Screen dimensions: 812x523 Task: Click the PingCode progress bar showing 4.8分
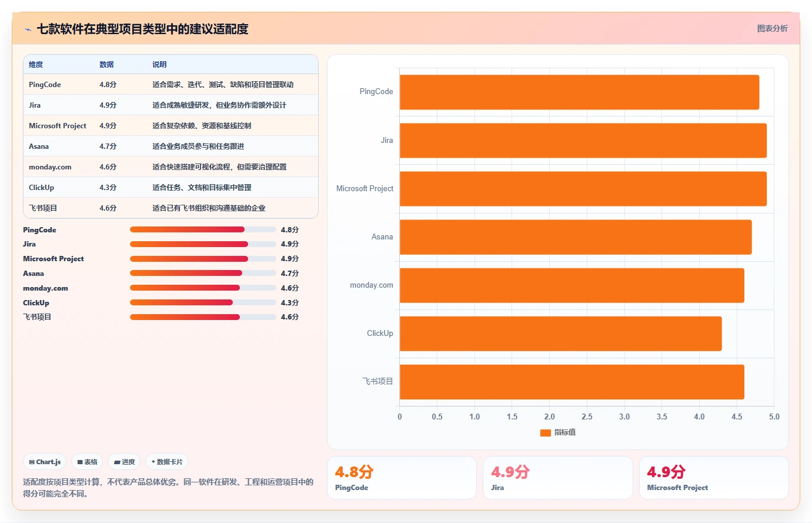[203, 229]
